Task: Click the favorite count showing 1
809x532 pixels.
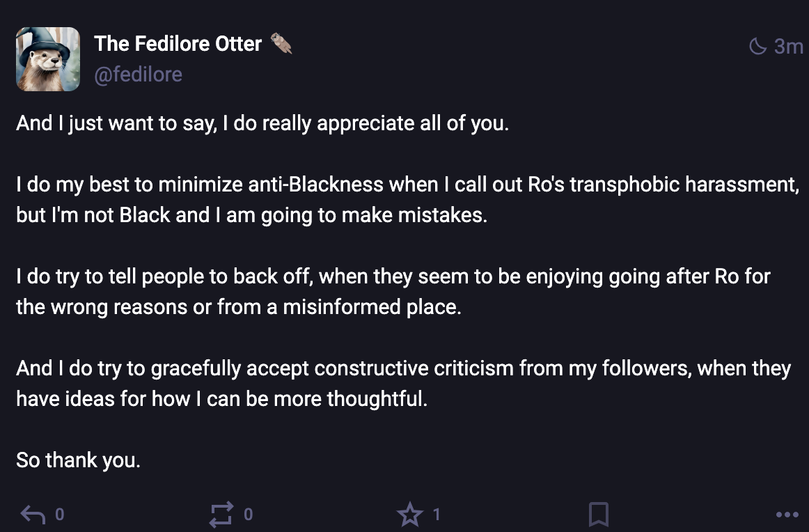Action: (437, 515)
